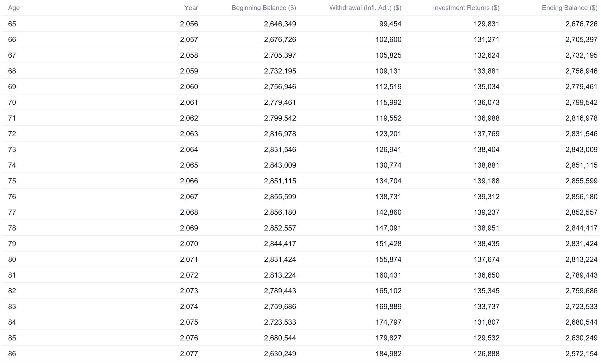
Task: Select investment returns value 139,312
Action: pyautogui.click(x=487, y=197)
